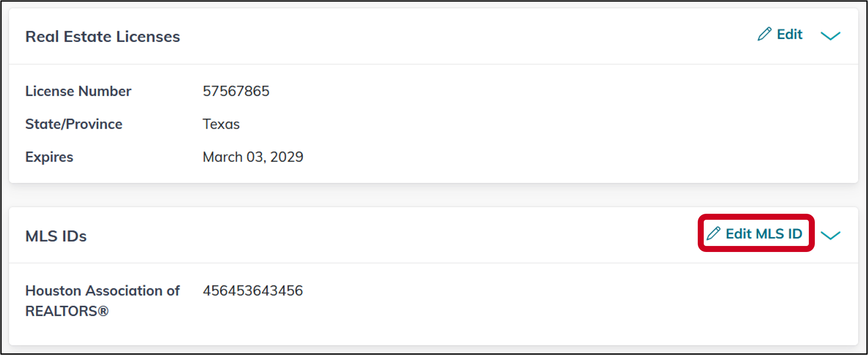Click the MLS ID value 456453643456
The height and width of the screenshot is (355, 868).
click(x=253, y=291)
